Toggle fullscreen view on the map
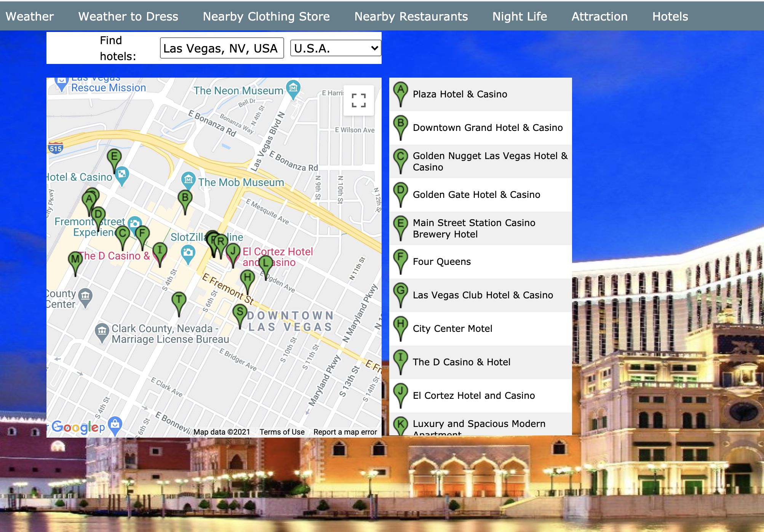764x532 pixels. pyautogui.click(x=358, y=100)
